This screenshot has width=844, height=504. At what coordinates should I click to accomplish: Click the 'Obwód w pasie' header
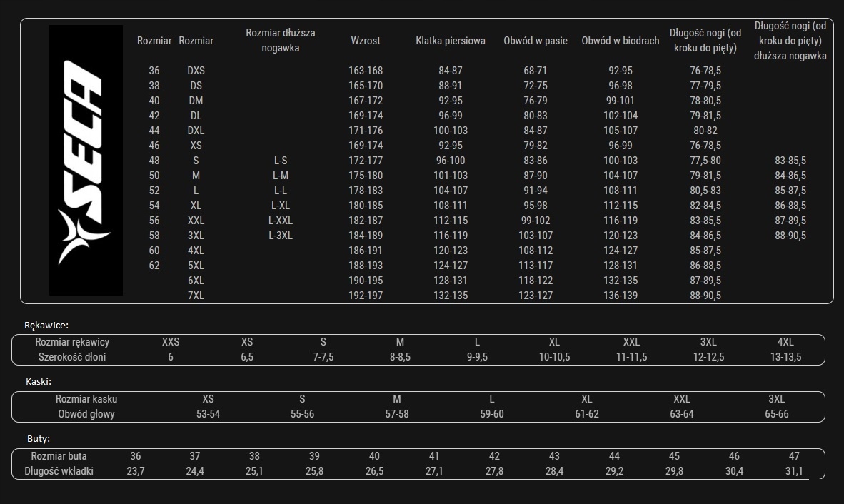[x=536, y=41]
